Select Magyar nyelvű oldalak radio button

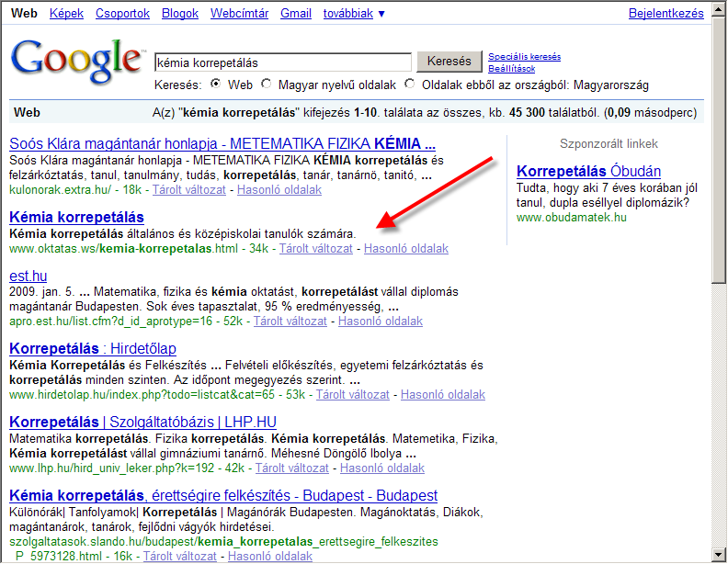coord(266,84)
